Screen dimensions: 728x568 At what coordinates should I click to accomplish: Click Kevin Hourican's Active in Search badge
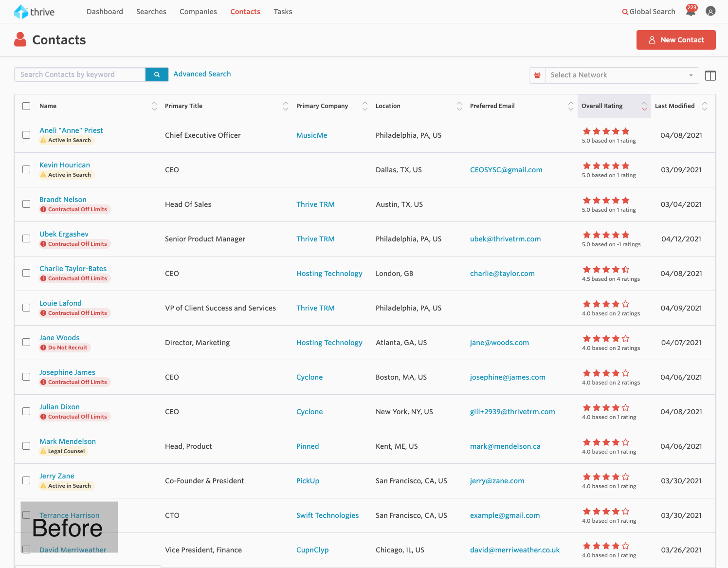(66, 175)
